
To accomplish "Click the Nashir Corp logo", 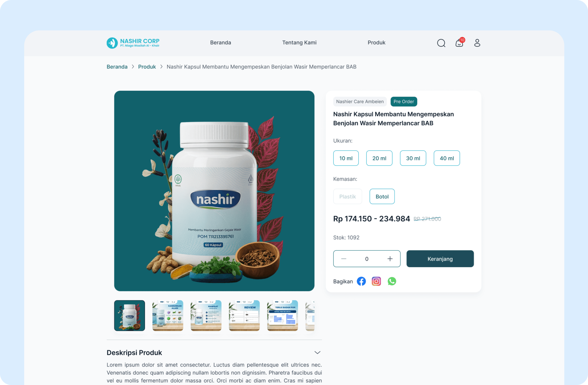I will pyautogui.click(x=133, y=43).
